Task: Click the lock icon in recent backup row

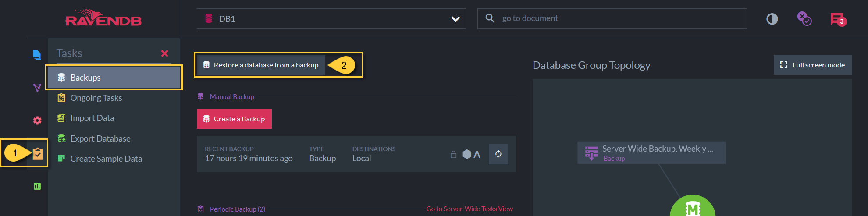Action: pos(453,154)
